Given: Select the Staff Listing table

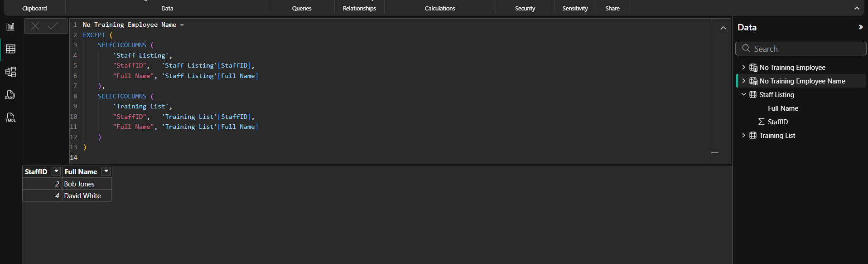Looking at the screenshot, I should (x=776, y=94).
